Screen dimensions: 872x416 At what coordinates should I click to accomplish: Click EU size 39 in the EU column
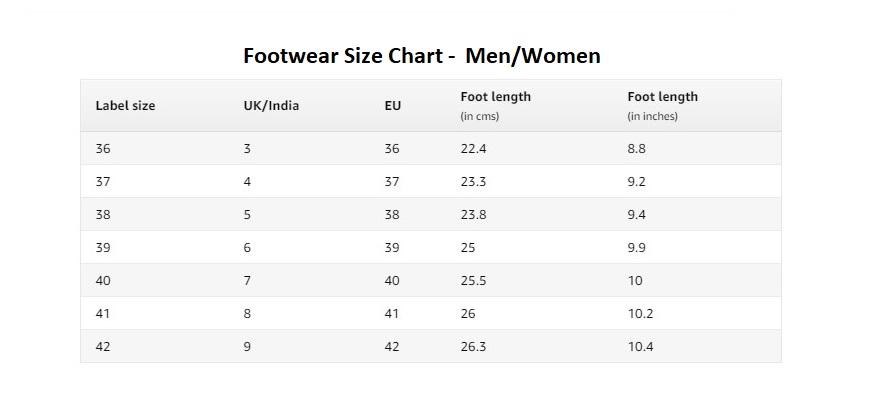coord(392,247)
